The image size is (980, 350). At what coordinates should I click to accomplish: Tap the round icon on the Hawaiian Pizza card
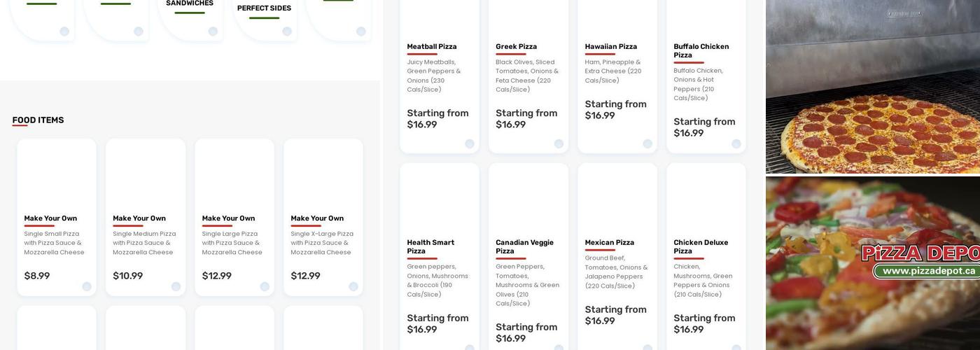pos(647,144)
